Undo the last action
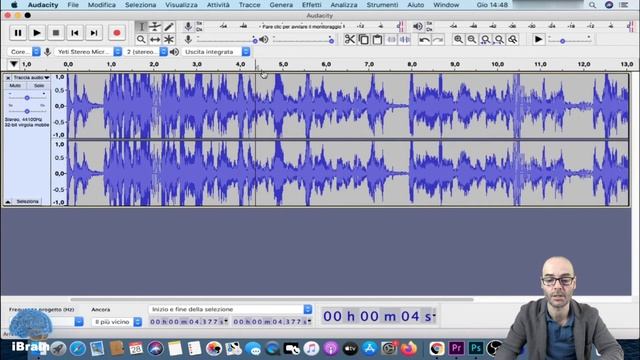 (x=424, y=40)
